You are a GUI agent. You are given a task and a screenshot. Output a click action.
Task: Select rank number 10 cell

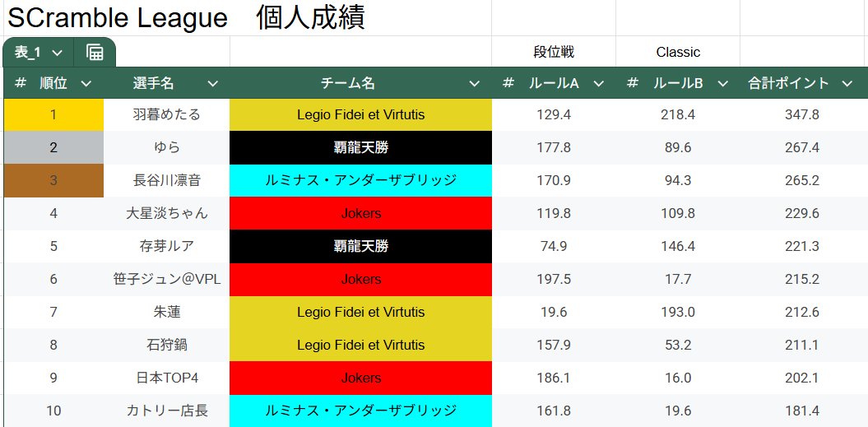(x=53, y=411)
